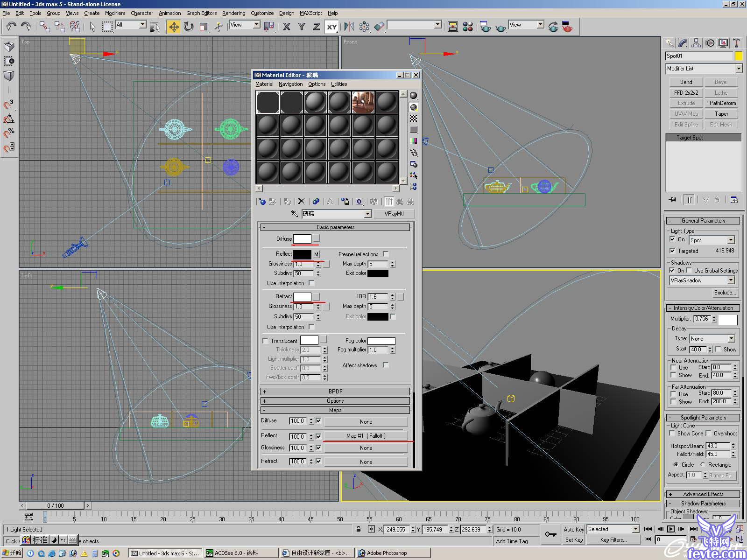Open the Graph Editors menu
Screen dimensions: 747x560
201,13
